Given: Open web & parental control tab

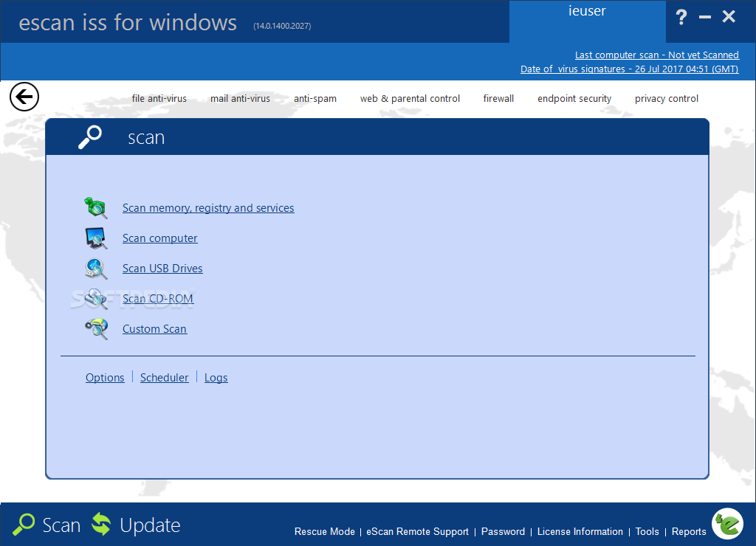Looking at the screenshot, I should pyautogui.click(x=410, y=98).
